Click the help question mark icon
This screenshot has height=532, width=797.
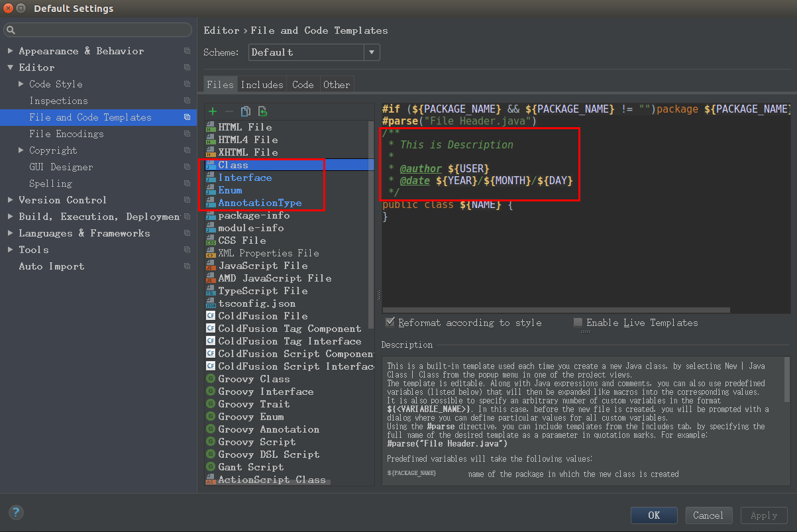pos(16,512)
